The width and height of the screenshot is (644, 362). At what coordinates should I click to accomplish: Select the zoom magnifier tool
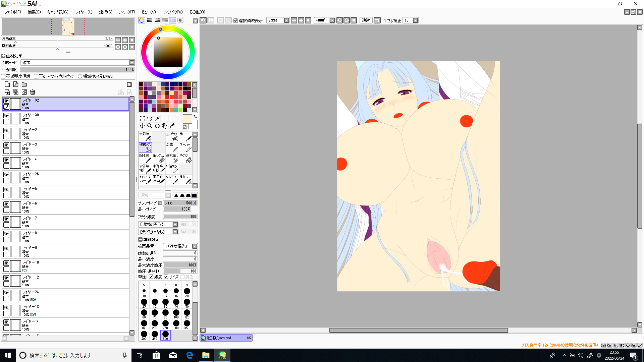pos(150,126)
